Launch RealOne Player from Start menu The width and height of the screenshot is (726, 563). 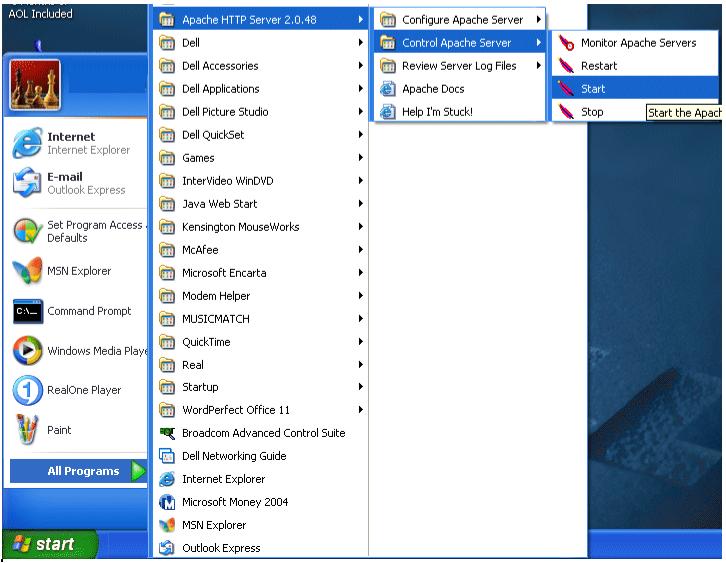point(27,391)
